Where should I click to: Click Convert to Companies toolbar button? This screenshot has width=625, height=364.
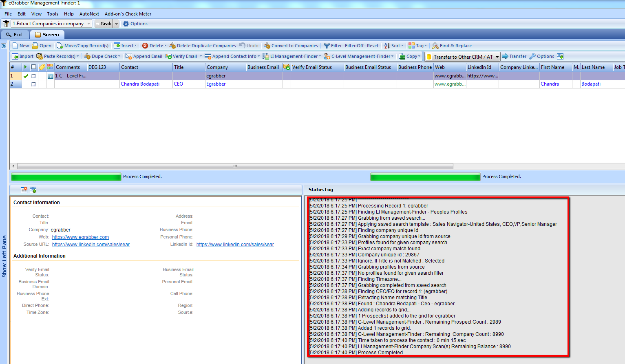(x=291, y=46)
